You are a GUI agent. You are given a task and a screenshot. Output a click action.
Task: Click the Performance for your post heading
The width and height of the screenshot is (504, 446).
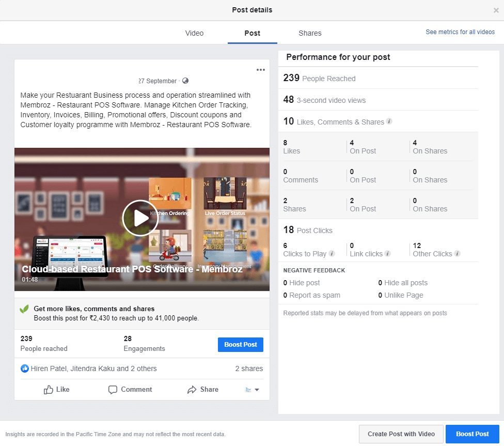pos(338,57)
